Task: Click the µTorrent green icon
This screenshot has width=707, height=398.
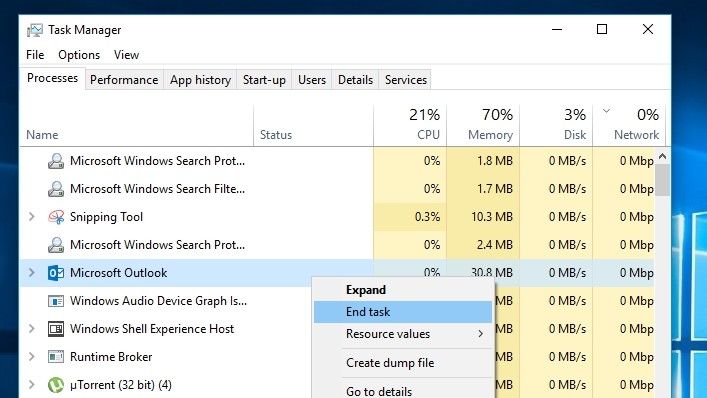Action: (56, 385)
